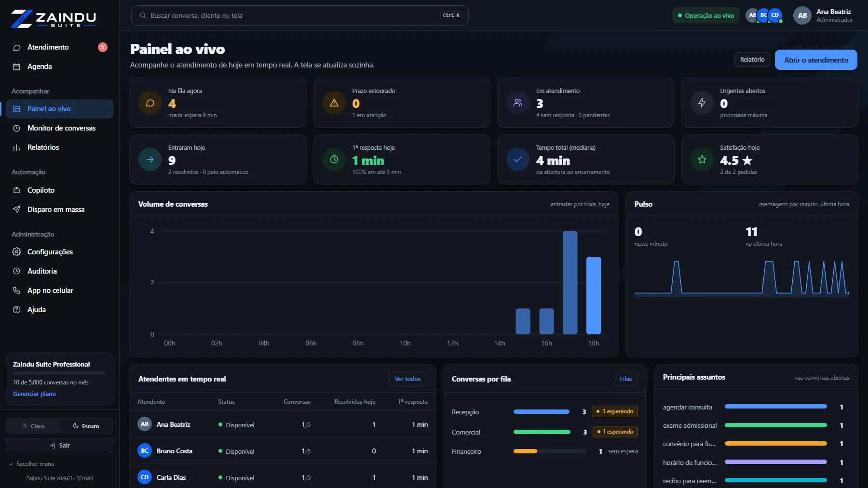Click the Agenda calendar icon
This screenshot has height=488, width=868.
pos(16,66)
